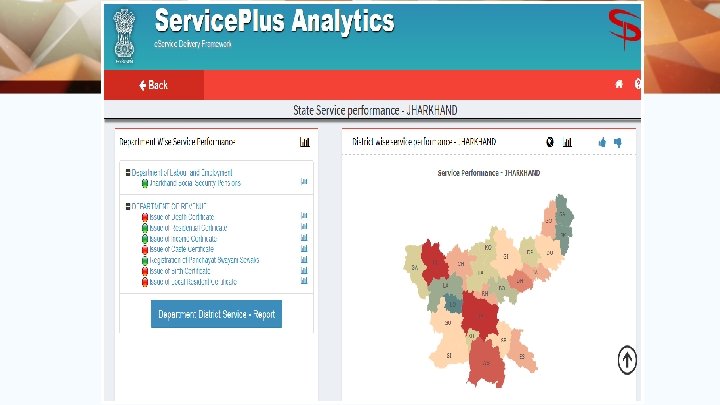Screen dimensions: 720x405
Task: Click the thumbs up icon for best performers
Action: tap(602, 142)
